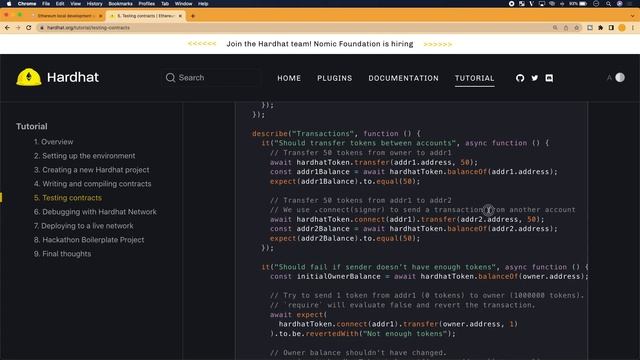
Task: Open the Chrome menu in the menu bar
Action: [x=27, y=4]
